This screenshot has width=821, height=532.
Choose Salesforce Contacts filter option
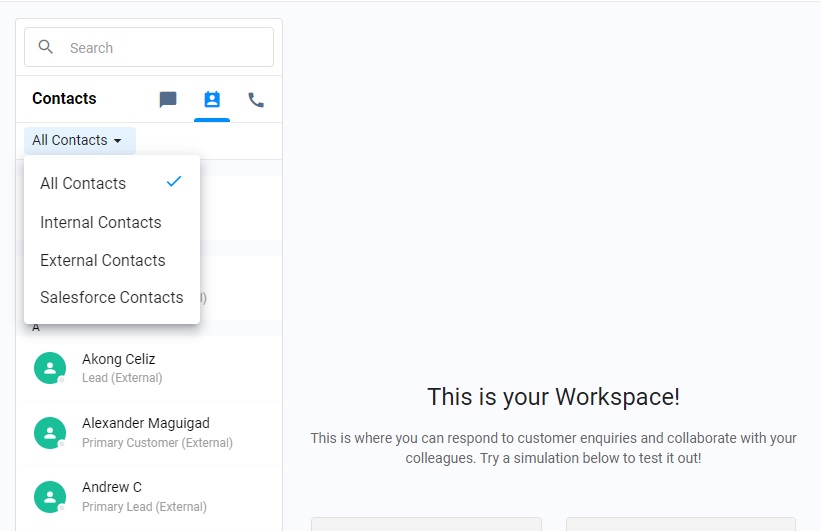pyautogui.click(x=112, y=297)
